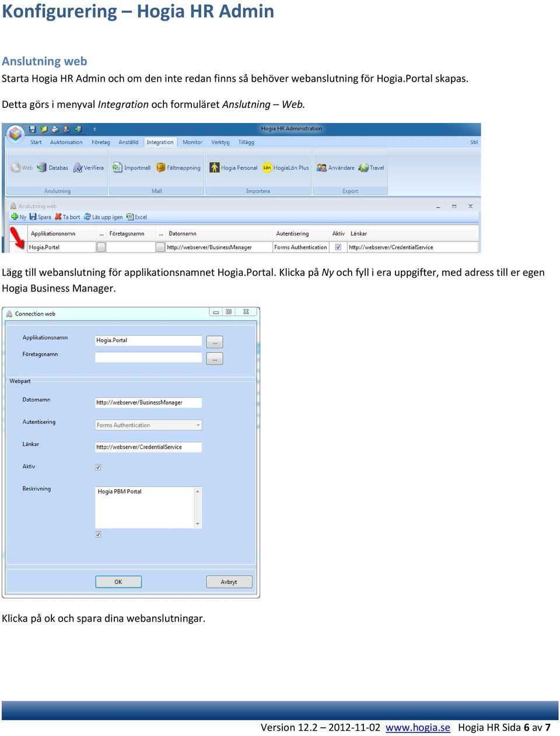The height and width of the screenshot is (736, 560).
Task: Click the Datornamn input field in dialog
Action: point(148,402)
